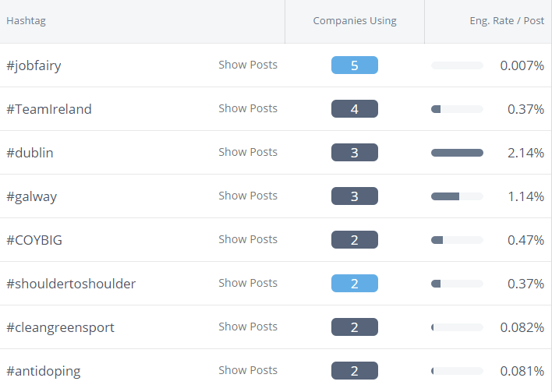The height and width of the screenshot is (392, 552).
Task: Show posts for #dublin hashtag
Action: point(247,152)
